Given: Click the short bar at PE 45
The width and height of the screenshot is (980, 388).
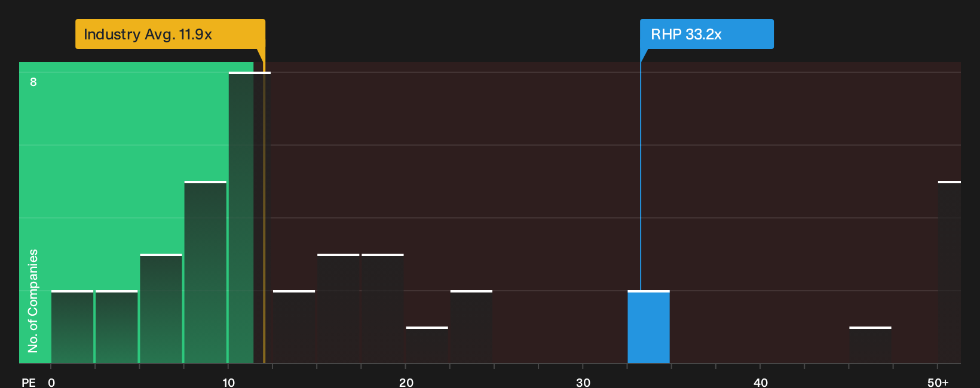Looking at the screenshot, I should point(870,345).
